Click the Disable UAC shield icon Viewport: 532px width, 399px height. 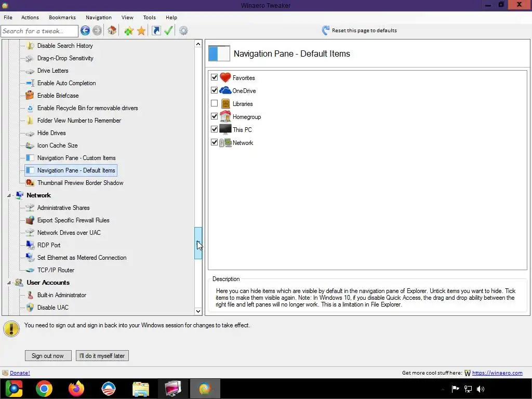(30, 308)
